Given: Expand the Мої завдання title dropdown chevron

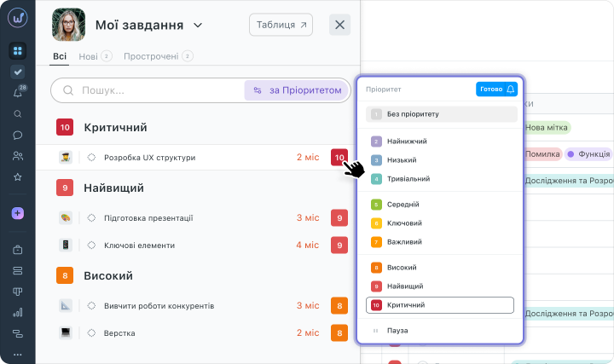Looking at the screenshot, I should (x=198, y=26).
